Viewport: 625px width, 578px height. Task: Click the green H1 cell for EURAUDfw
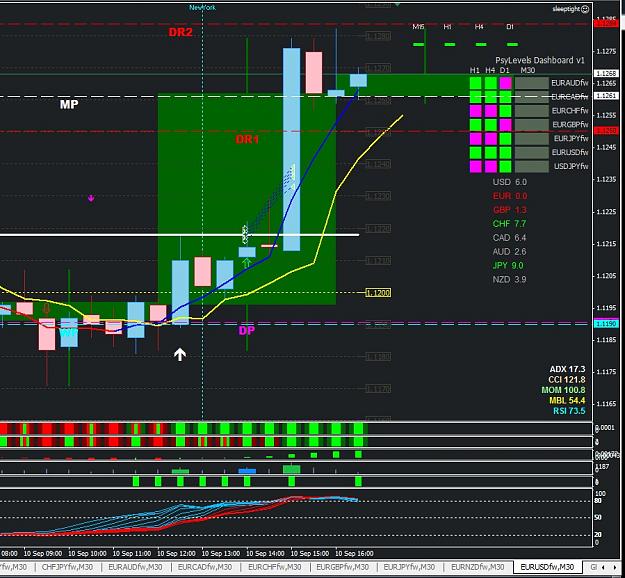tap(476, 83)
